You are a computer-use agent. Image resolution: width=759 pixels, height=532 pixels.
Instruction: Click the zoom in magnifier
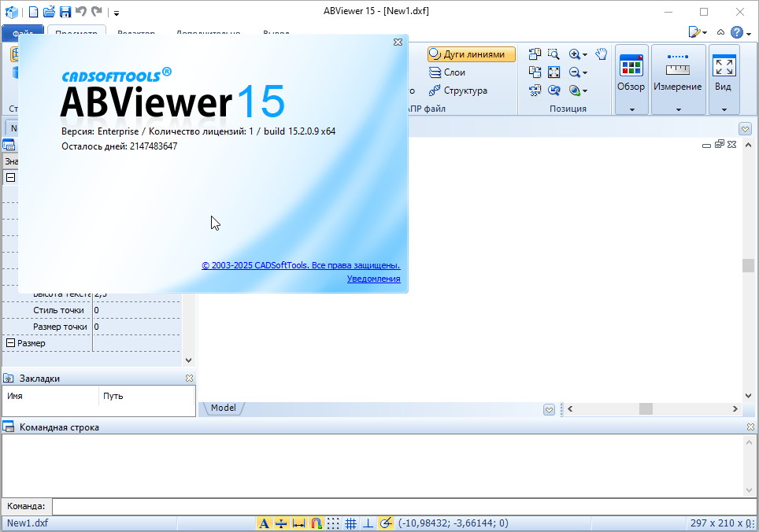click(x=575, y=54)
